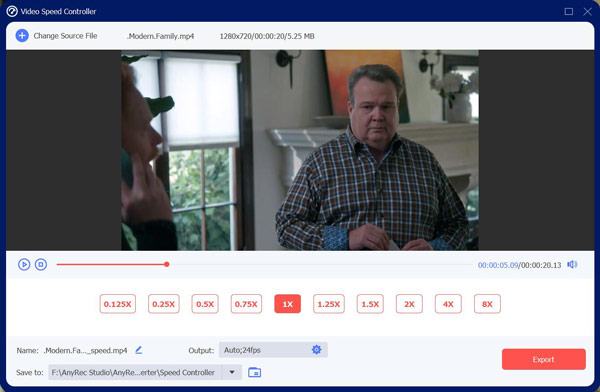The image size is (600, 392).
Task: Click Change Source File
Action: point(65,36)
